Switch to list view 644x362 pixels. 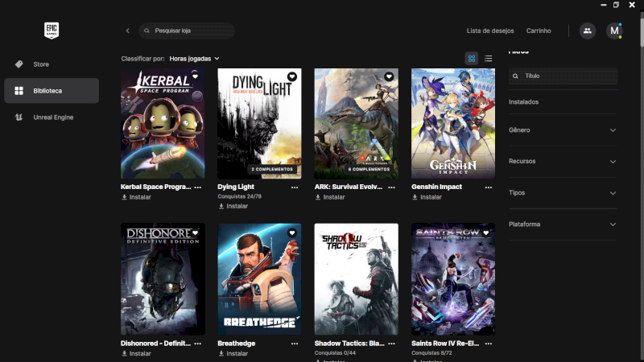pyautogui.click(x=488, y=58)
